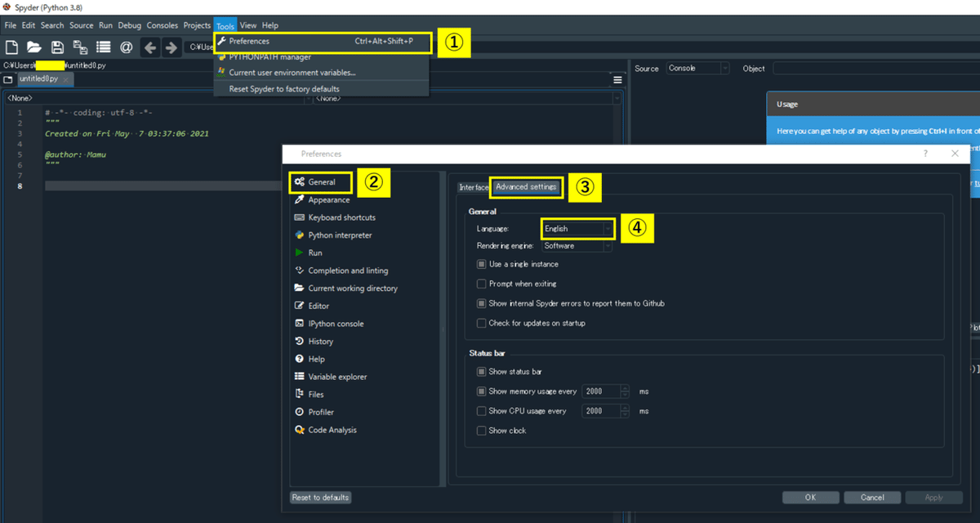The width and height of the screenshot is (980, 523).
Task: Toggle Show internal Spyder errors checkbox
Action: pyautogui.click(x=481, y=304)
